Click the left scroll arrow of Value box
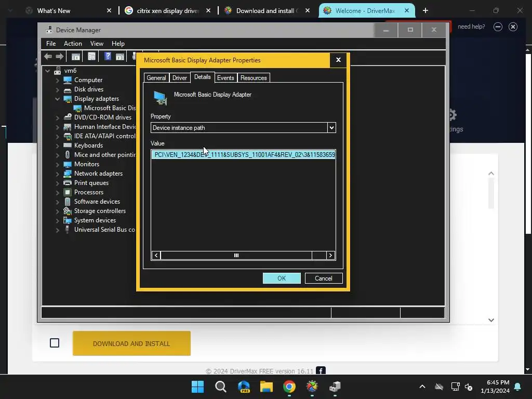The height and width of the screenshot is (399, 532). (x=156, y=256)
